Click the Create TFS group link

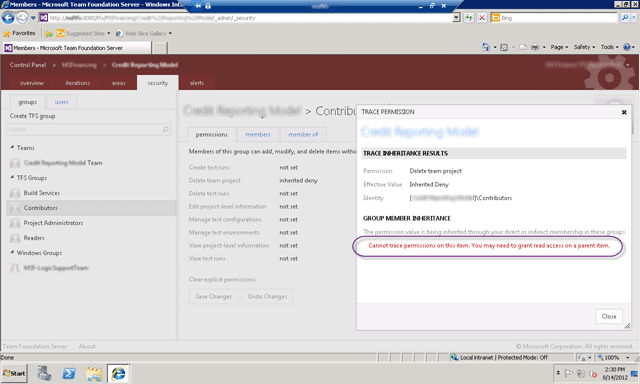(33, 116)
